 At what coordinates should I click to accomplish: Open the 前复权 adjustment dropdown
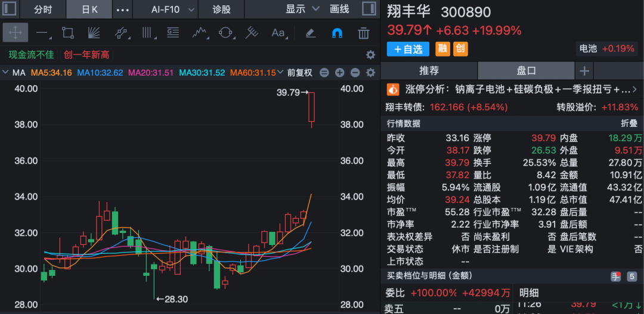(x=299, y=73)
